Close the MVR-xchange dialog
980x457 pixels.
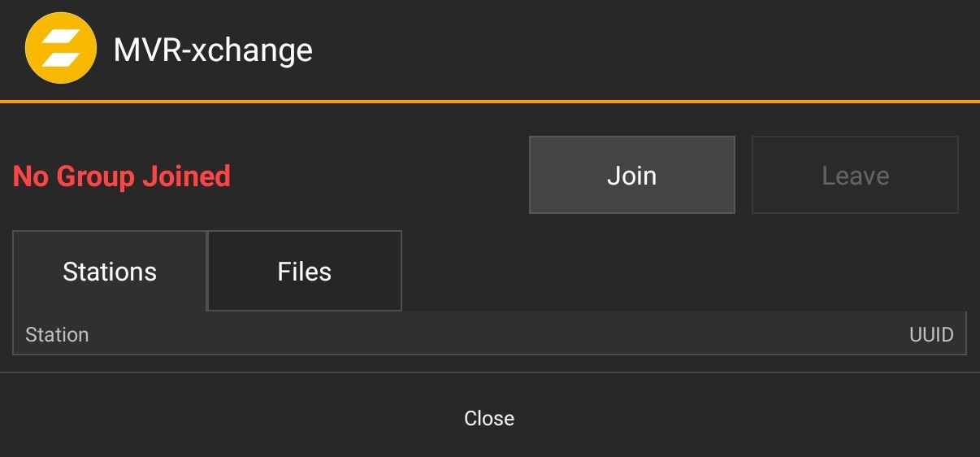[x=489, y=418]
